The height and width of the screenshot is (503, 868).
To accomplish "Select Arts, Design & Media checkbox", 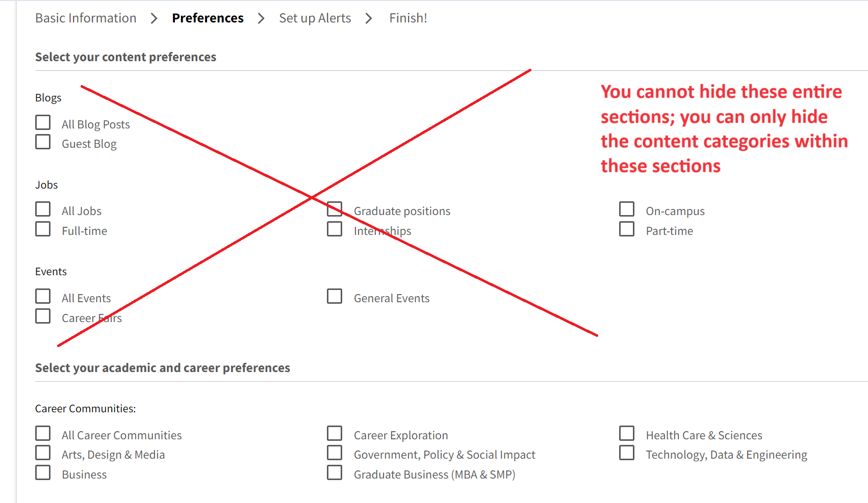I will 43,453.
